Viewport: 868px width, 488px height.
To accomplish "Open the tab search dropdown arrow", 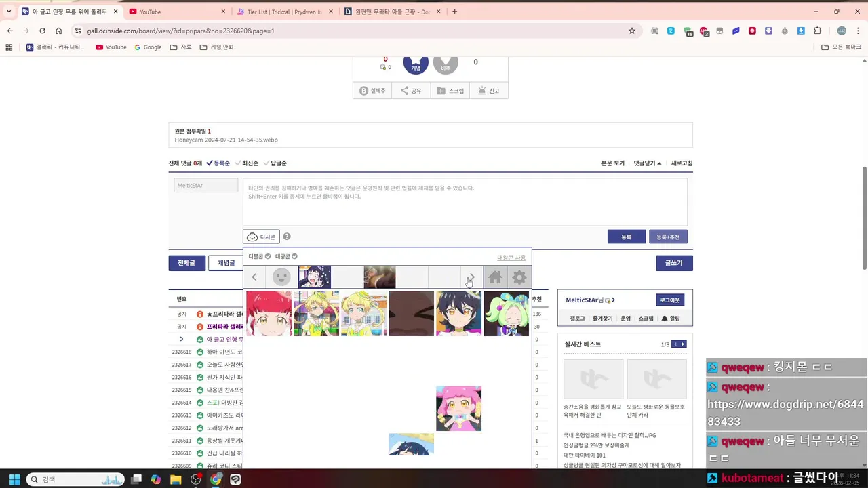I will (8, 12).
